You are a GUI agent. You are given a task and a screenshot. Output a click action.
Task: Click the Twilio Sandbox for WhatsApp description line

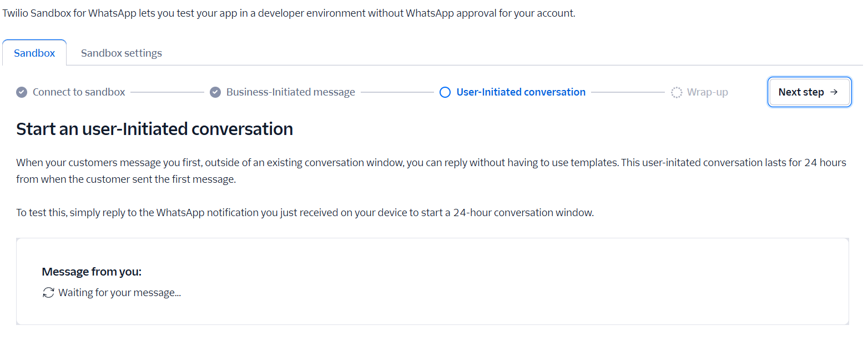[289, 13]
